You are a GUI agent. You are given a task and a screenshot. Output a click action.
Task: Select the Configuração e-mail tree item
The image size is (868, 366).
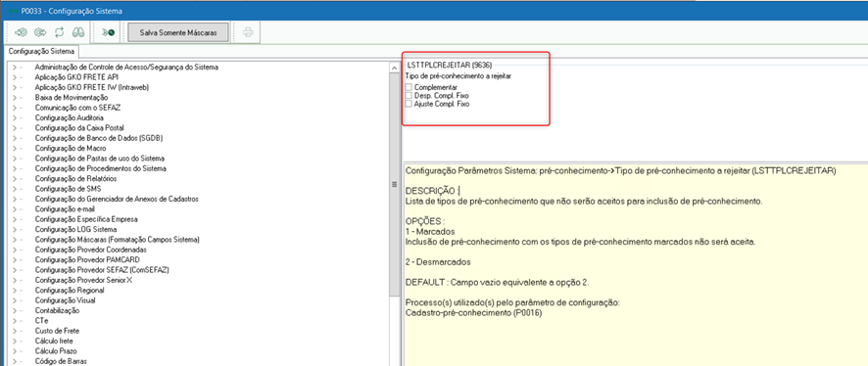[65, 209]
